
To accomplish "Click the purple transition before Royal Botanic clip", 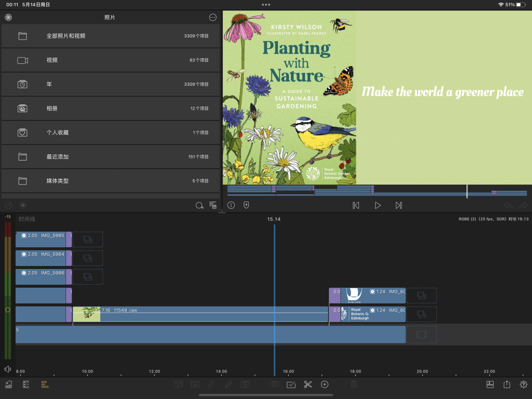I will point(335,314).
